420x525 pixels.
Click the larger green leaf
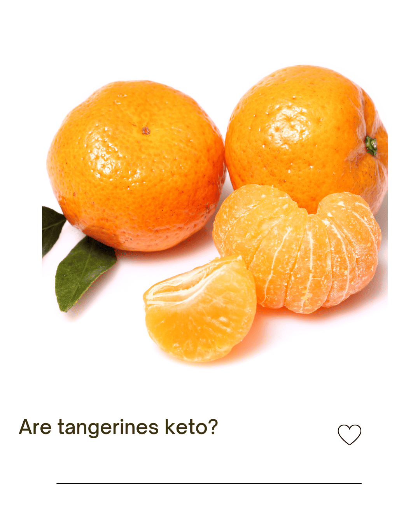point(85,273)
